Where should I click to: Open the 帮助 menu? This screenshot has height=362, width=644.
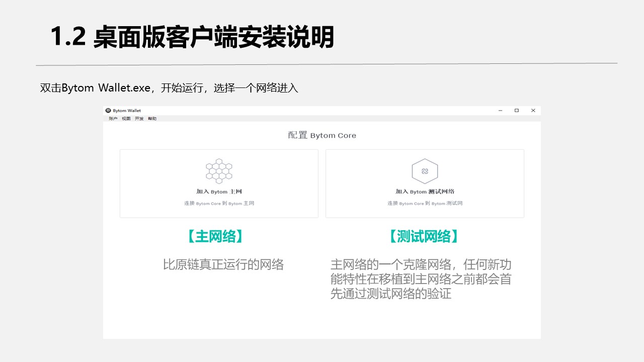(152, 119)
